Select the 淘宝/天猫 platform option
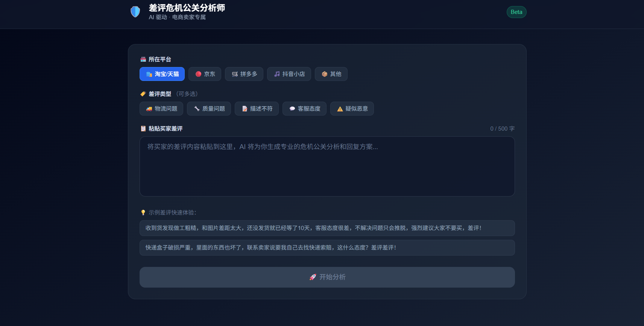The image size is (644, 326). coord(162,74)
